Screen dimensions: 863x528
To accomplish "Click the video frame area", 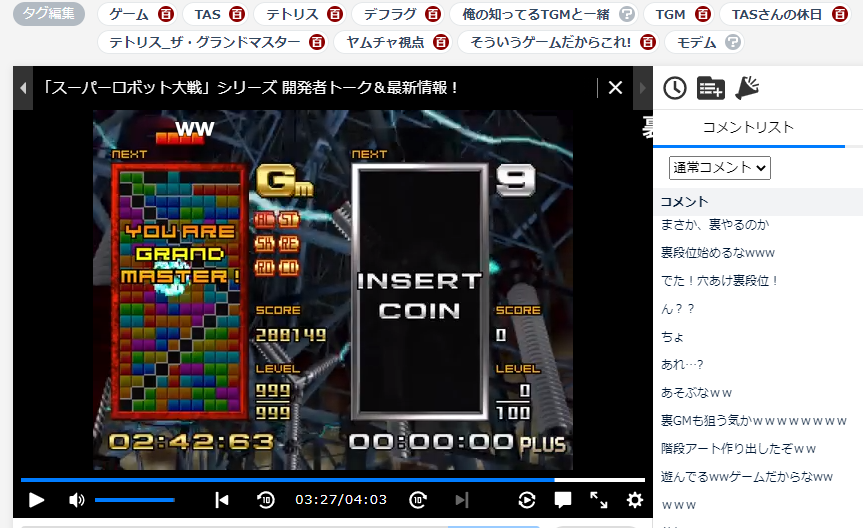I will coord(332,290).
